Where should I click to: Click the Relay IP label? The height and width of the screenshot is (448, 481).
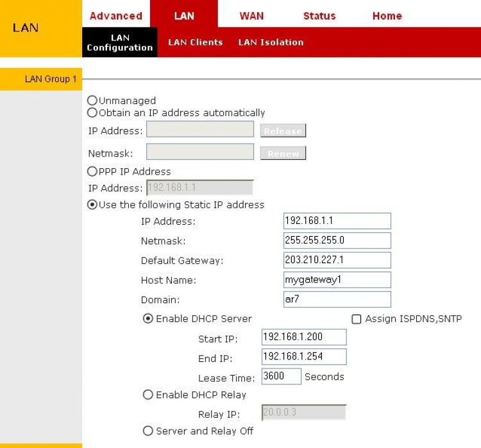point(219,414)
